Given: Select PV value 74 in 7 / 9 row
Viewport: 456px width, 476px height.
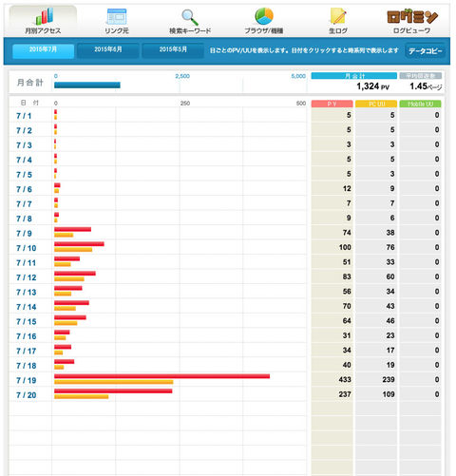Looking at the screenshot, I should pyautogui.click(x=347, y=233).
